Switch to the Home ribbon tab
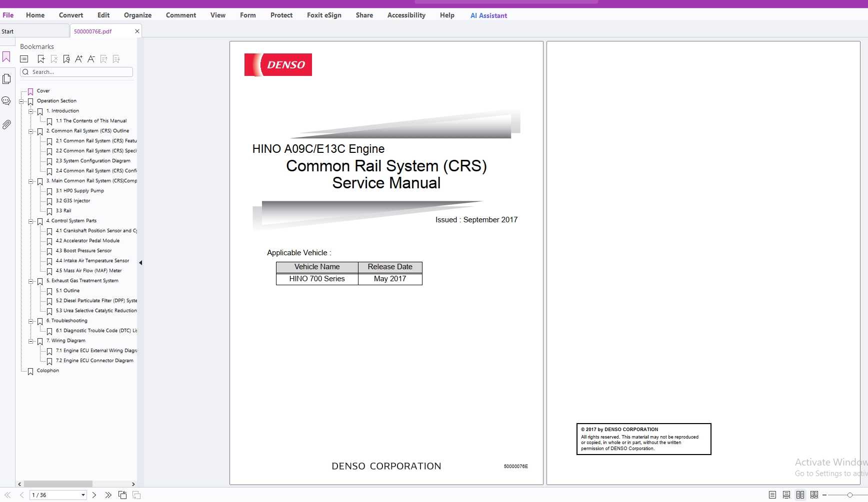 pyautogui.click(x=35, y=15)
